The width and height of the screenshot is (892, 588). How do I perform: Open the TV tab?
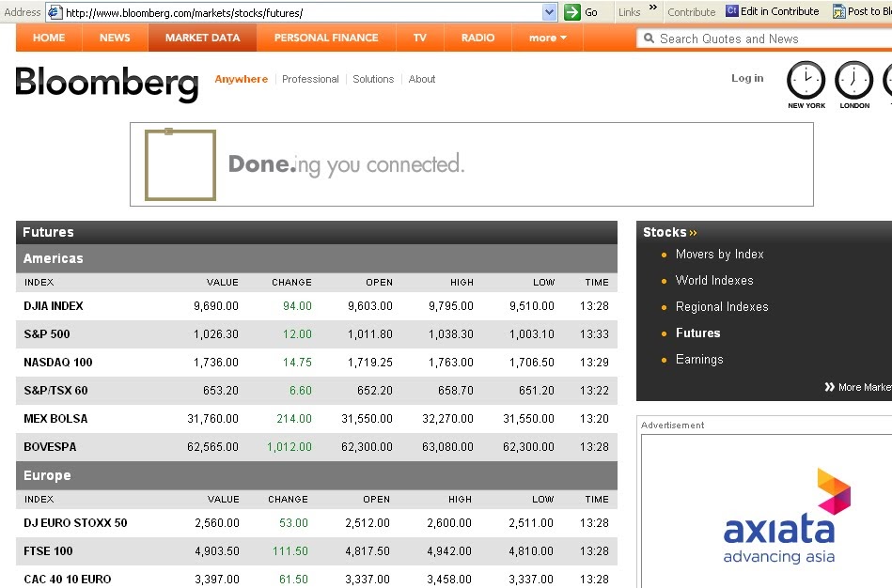pyautogui.click(x=420, y=39)
